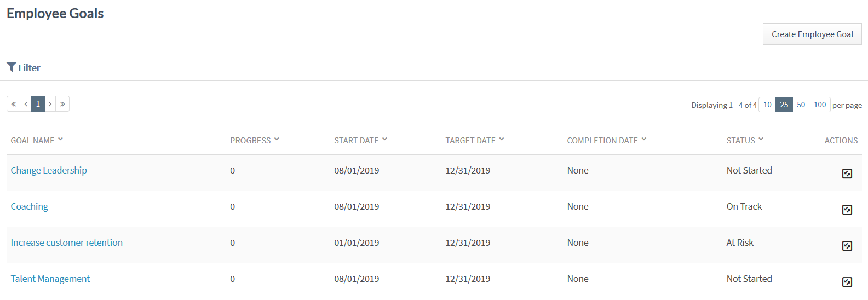Open the Filter funnel icon
Viewport: 868px width, 300px height.
pyautogui.click(x=12, y=67)
